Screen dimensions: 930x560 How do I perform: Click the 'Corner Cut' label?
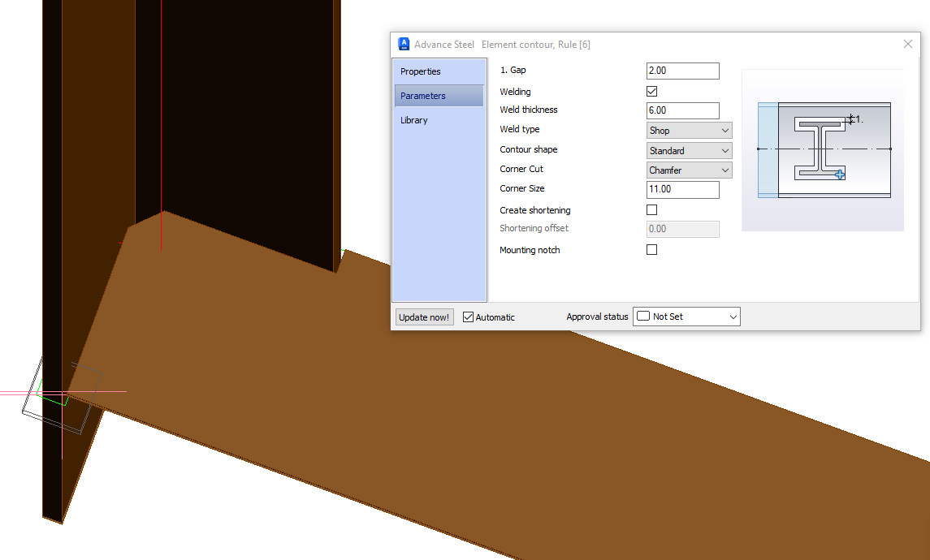521,169
